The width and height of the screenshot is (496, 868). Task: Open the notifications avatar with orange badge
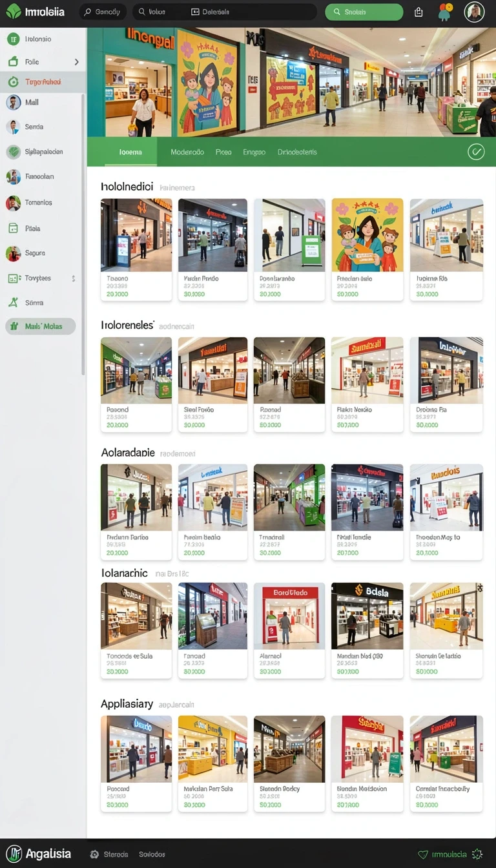(444, 12)
